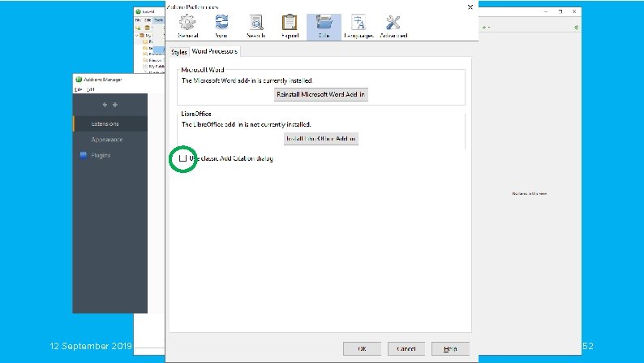Open Edit menu in Zotero main window
644x363 pixels.
point(148,19)
